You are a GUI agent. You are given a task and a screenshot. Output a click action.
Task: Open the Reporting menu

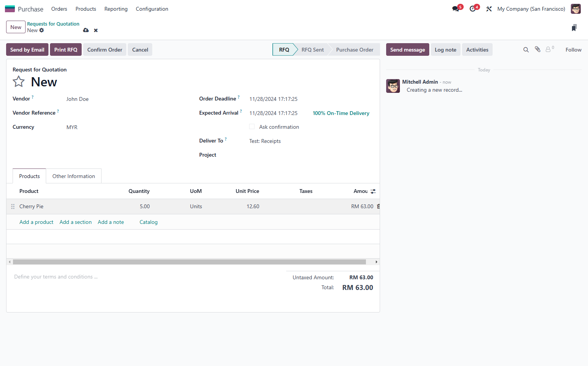click(x=116, y=9)
